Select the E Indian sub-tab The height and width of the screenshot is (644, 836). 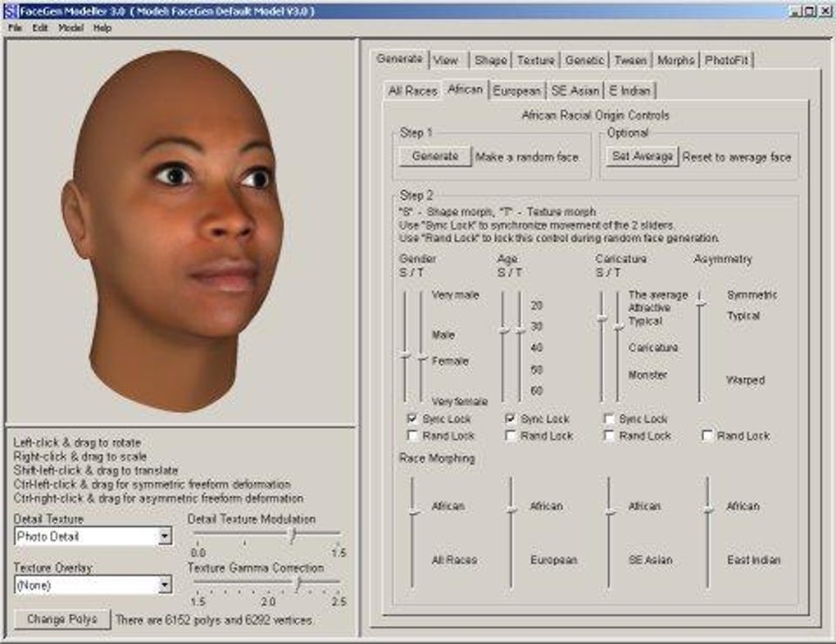click(629, 91)
